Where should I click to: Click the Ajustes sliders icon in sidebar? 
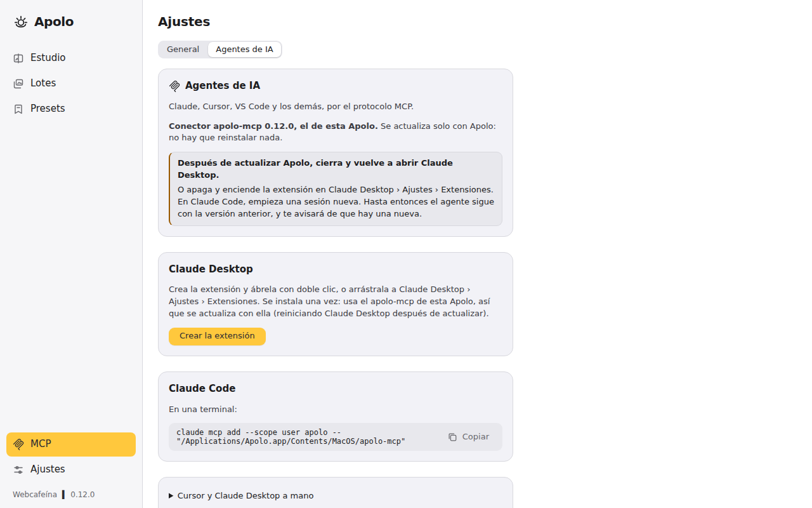[x=18, y=469]
